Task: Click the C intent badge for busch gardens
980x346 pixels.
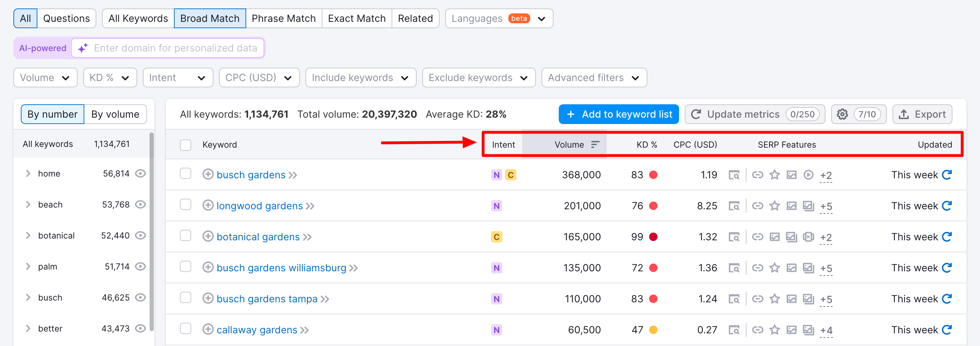Action: click(510, 175)
